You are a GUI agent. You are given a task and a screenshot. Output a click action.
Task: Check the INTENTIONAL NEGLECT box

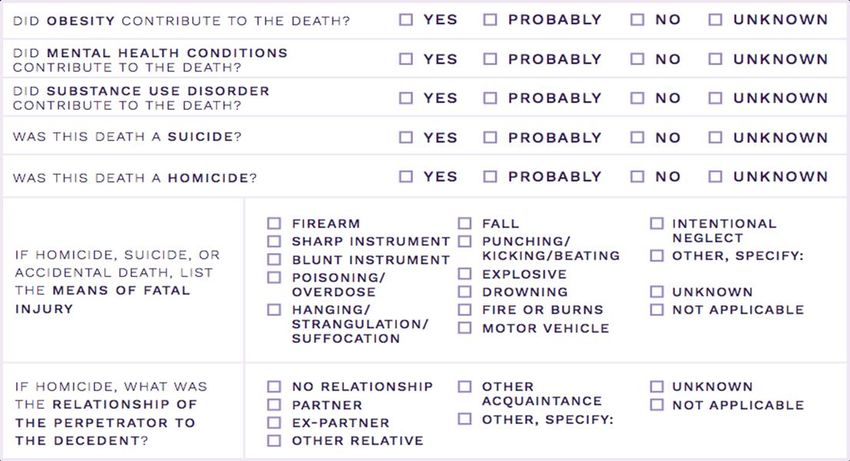pos(656,223)
